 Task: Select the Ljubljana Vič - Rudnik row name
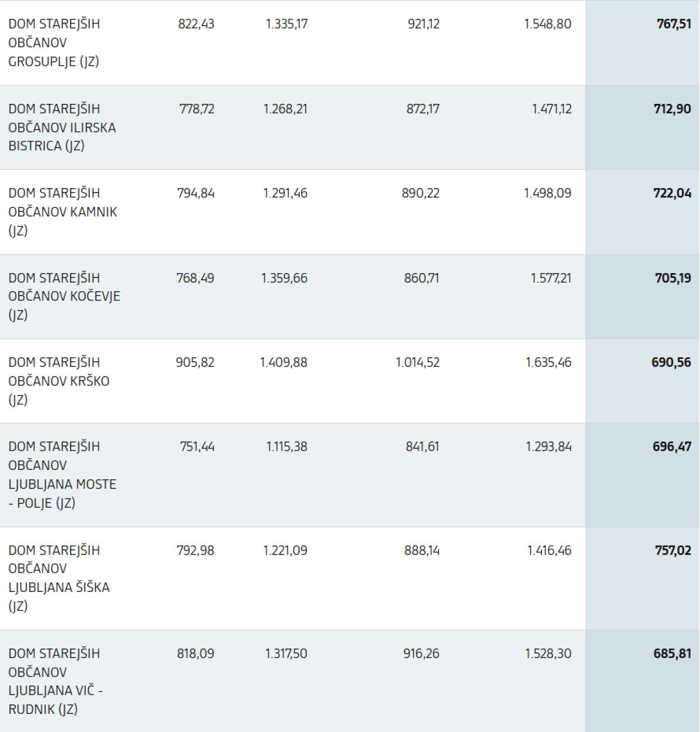[x=55, y=681]
